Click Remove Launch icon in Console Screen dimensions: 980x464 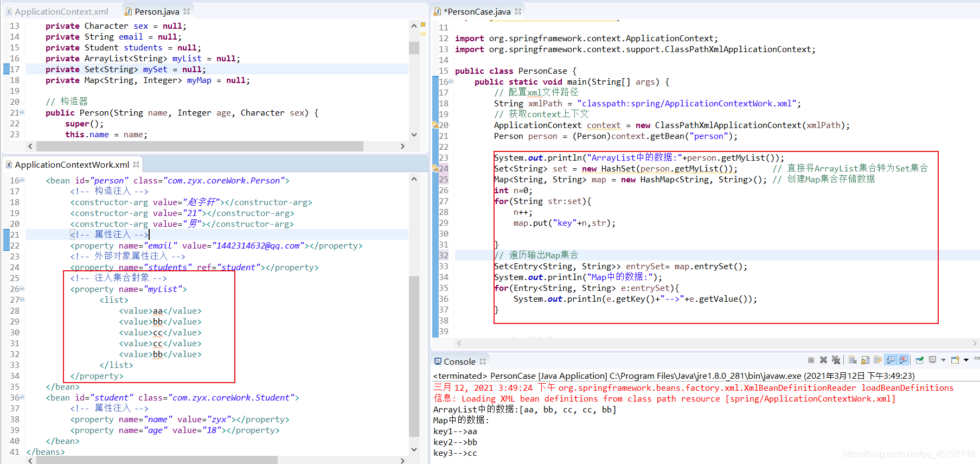(823, 360)
